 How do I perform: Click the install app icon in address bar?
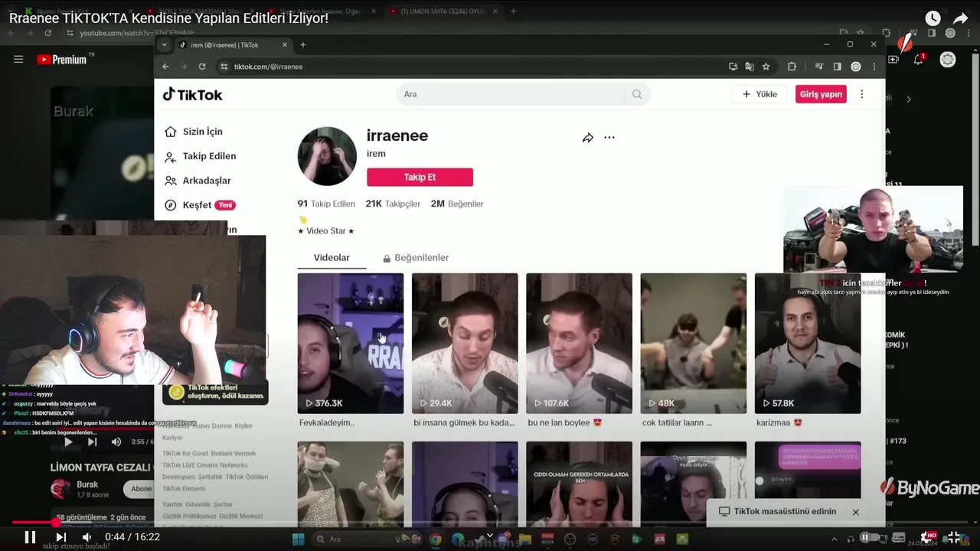[x=733, y=67]
